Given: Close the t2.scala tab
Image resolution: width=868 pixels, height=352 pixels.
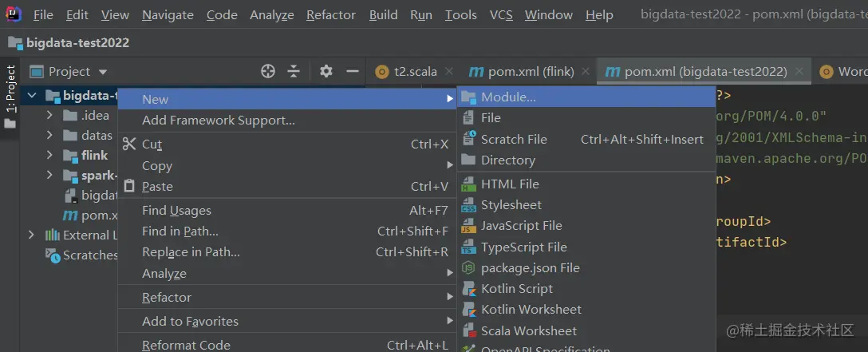Looking at the screenshot, I should (449, 71).
